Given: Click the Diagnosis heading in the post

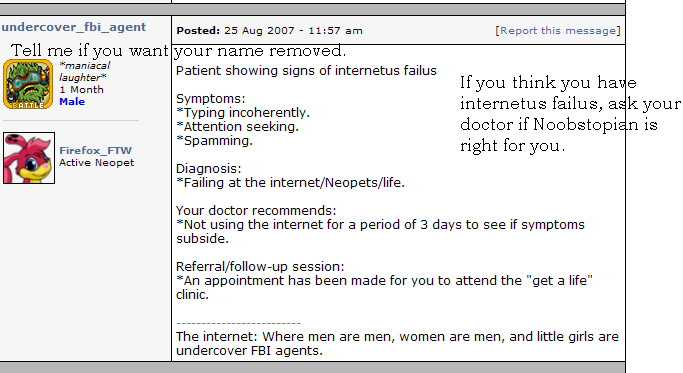Looking at the screenshot, I should click(x=208, y=169).
